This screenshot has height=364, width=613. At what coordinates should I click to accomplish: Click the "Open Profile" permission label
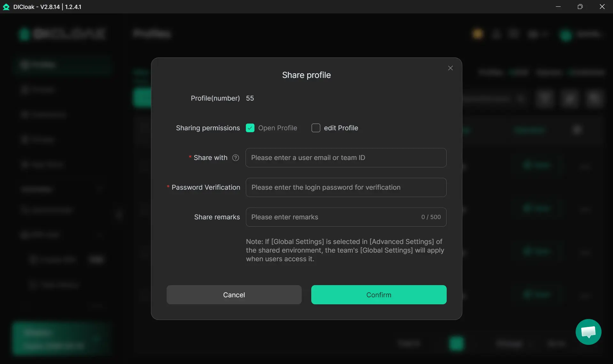(277, 128)
